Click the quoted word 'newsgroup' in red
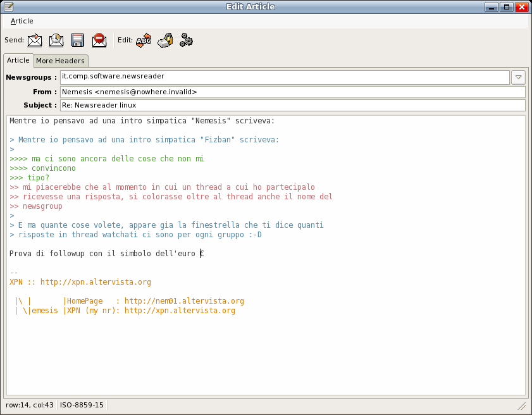The width and height of the screenshot is (532, 415). [x=42, y=206]
